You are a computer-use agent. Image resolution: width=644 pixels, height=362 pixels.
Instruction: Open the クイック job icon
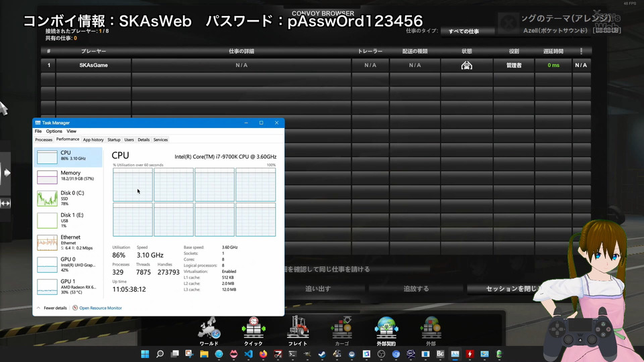point(254,330)
